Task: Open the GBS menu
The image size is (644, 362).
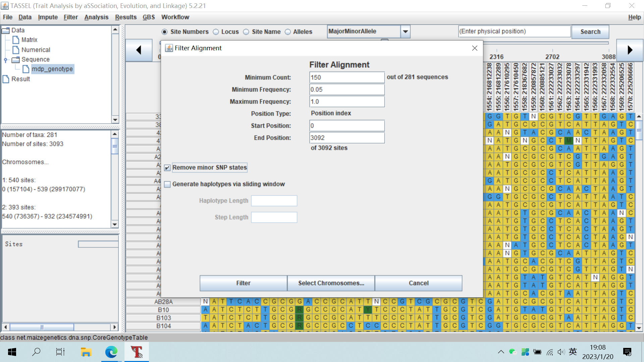Action: (x=149, y=17)
